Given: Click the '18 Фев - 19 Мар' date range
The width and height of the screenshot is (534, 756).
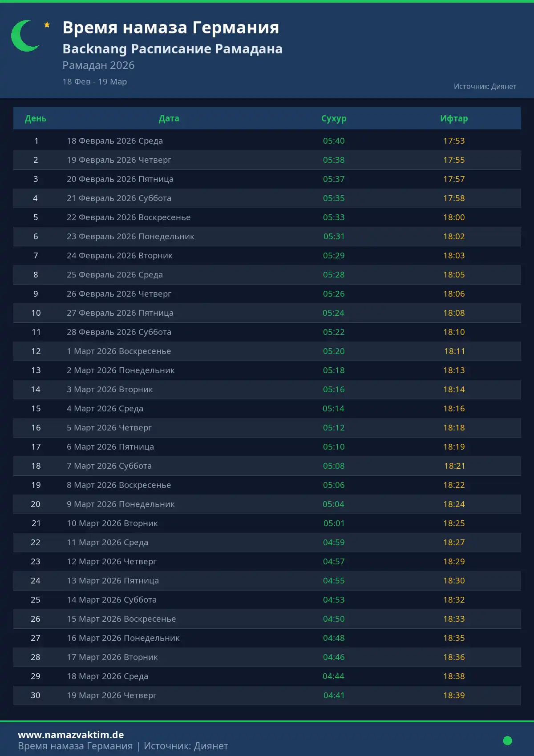Looking at the screenshot, I should coord(95,82).
